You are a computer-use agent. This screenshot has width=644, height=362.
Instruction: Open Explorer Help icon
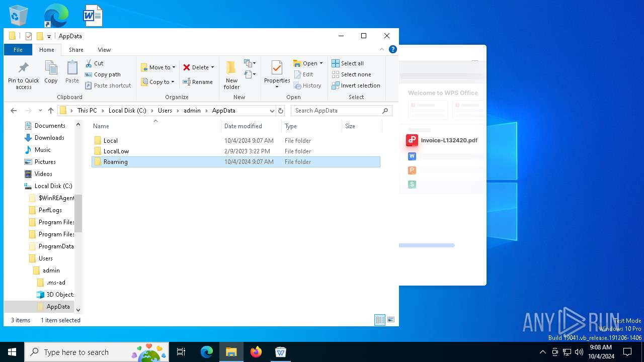click(x=393, y=49)
